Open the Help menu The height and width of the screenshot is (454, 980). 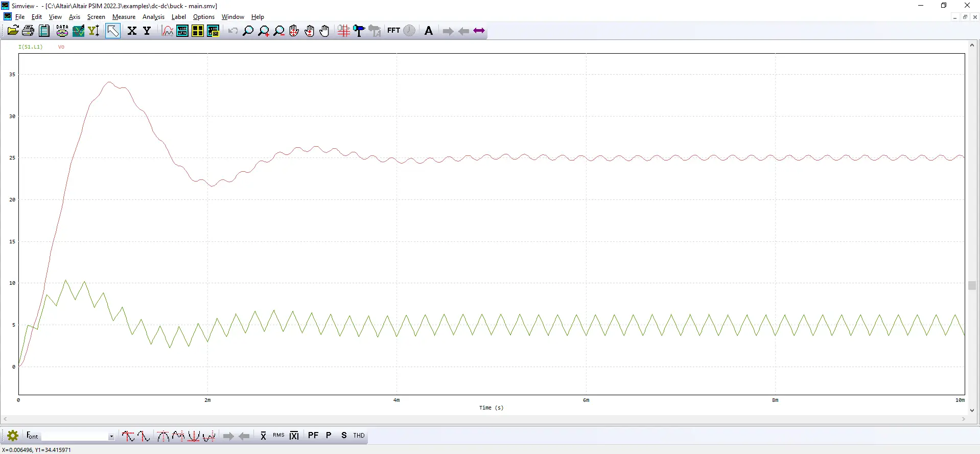258,17
